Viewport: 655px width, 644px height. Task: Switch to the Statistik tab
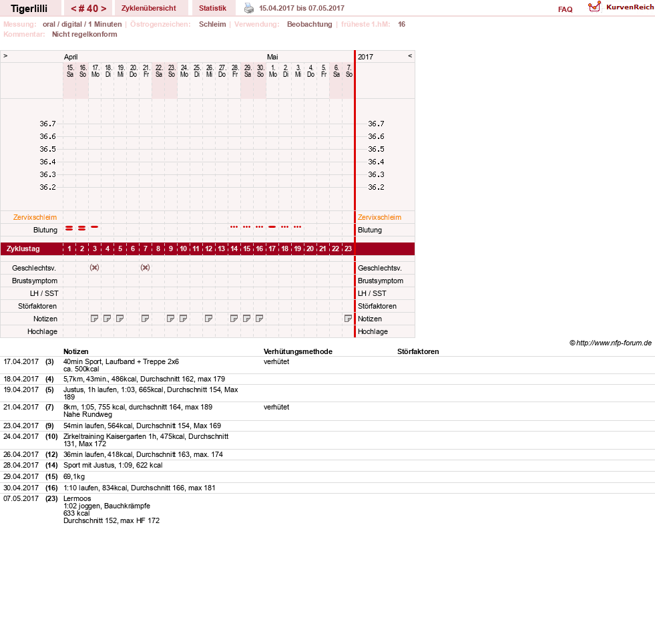[x=212, y=8]
